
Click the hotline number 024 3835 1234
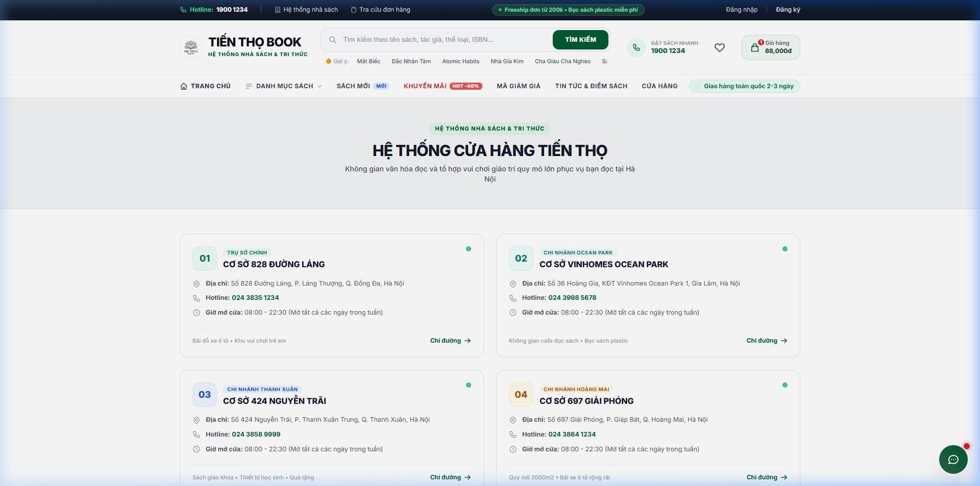click(255, 298)
